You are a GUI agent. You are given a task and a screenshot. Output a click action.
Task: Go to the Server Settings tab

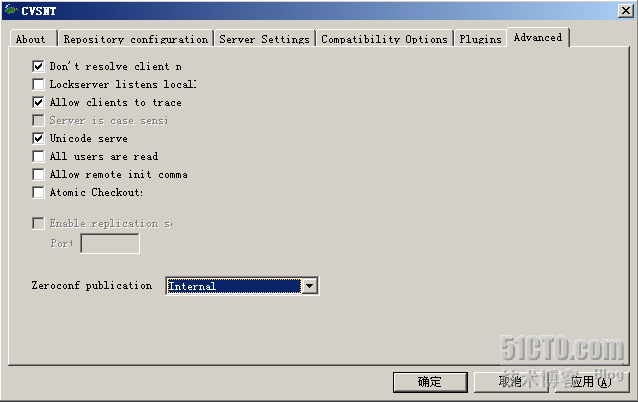click(264, 39)
